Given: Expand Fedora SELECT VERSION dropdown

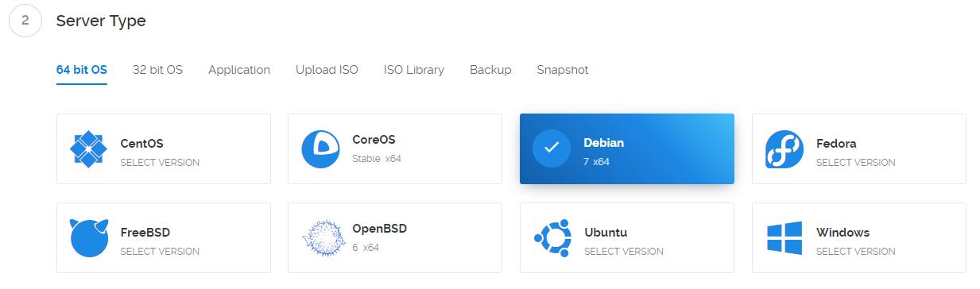Looking at the screenshot, I should (856, 163).
